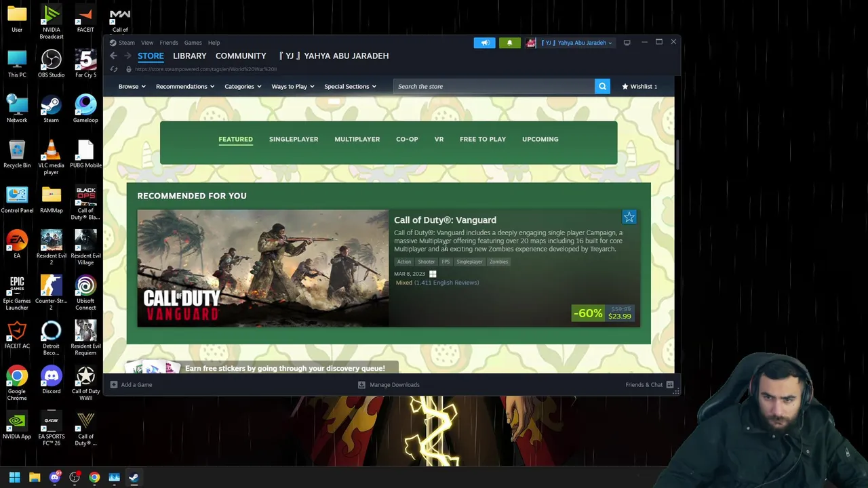868x488 pixels.
Task: Open the Categories dropdown
Action: point(242,86)
